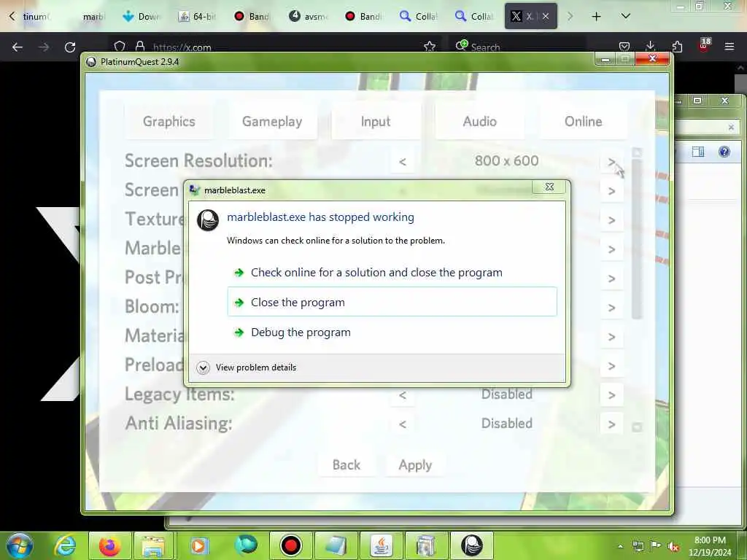Switch to the Down tab
Viewport: 747px width, 560px height.
[x=141, y=17]
